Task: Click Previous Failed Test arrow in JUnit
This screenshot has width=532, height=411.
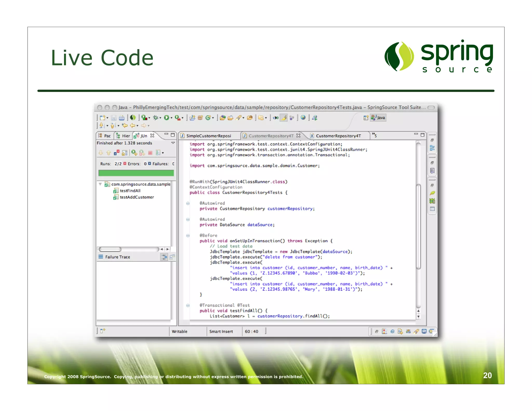Action: [x=109, y=153]
